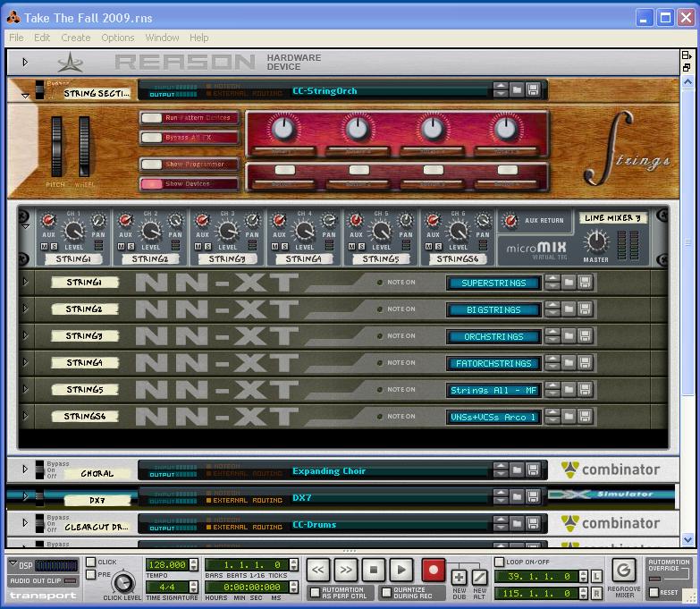The height and width of the screenshot is (609, 700).
Task: Adjust the Pitch wheel
Action: tap(56, 147)
